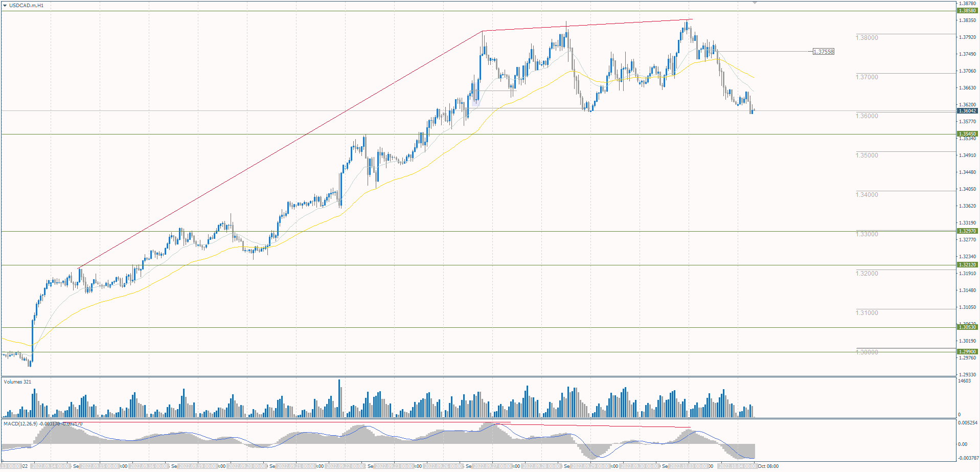Click the gray 1.32000 round-level text

point(867,274)
